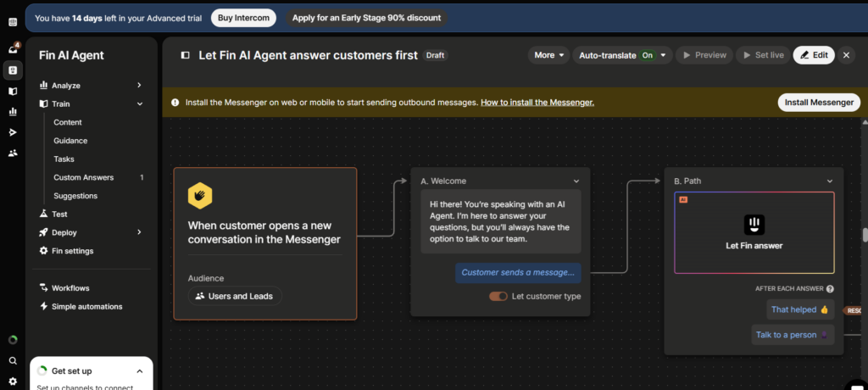This screenshot has width=868, height=390.
Task: Open the More dropdown menu
Action: pyautogui.click(x=549, y=55)
